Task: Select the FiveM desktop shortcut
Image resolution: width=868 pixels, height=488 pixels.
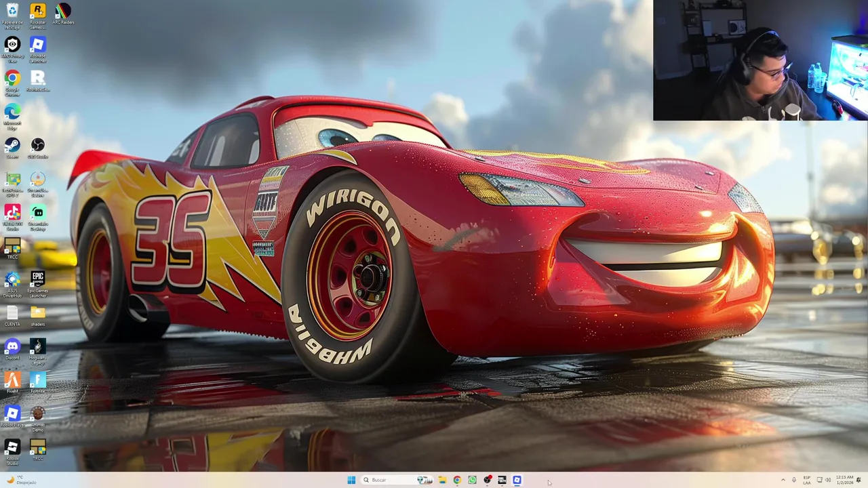Action: click(12, 384)
